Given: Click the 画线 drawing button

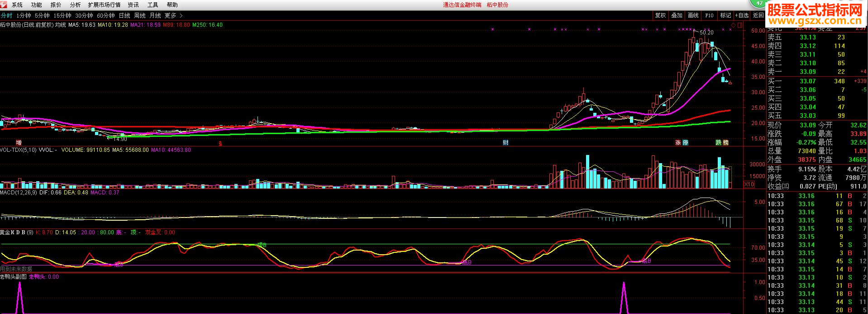Looking at the screenshot, I should (x=693, y=15).
